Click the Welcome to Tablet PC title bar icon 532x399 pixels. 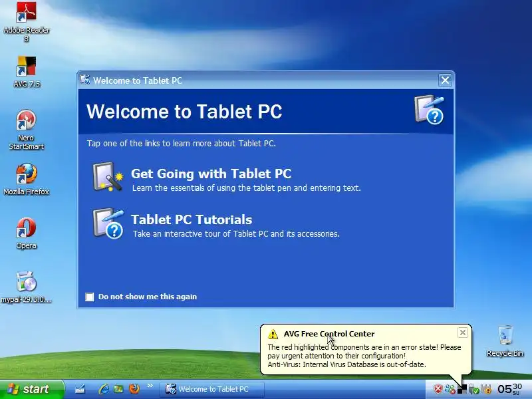point(85,80)
